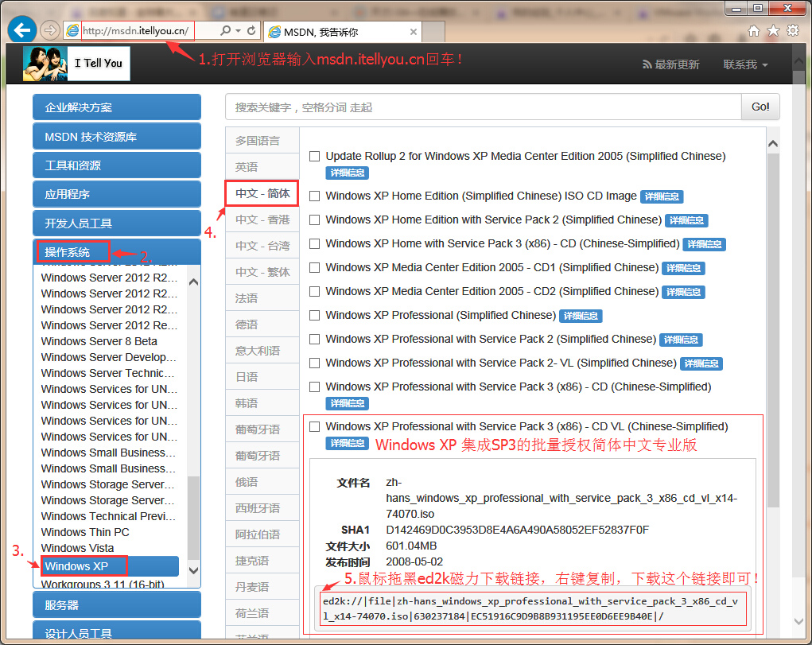This screenshot has width=812, height=645.
Task: Collapse 详细信息 for XP Professional SP3 CD VL
Action: pyautogui.click(x=347, y=444)
